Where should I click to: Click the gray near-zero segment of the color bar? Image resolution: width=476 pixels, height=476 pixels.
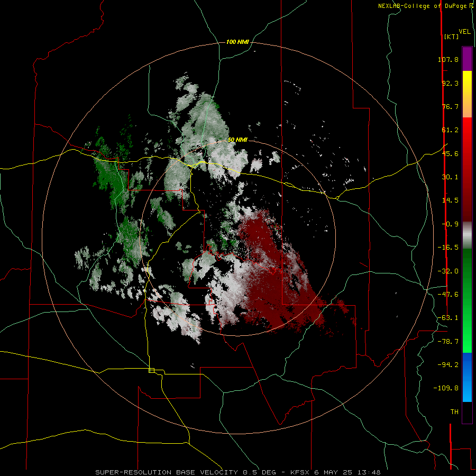coord(467,235)
